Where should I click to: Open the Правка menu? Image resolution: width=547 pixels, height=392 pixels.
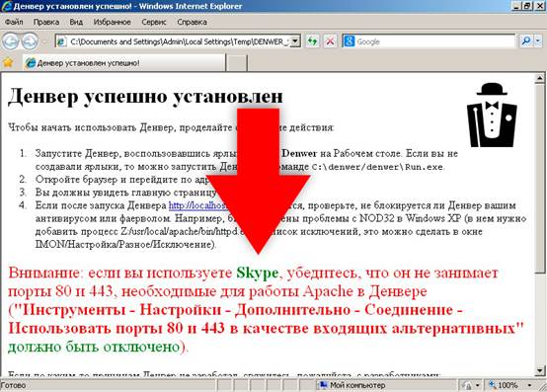click(46, 22)
